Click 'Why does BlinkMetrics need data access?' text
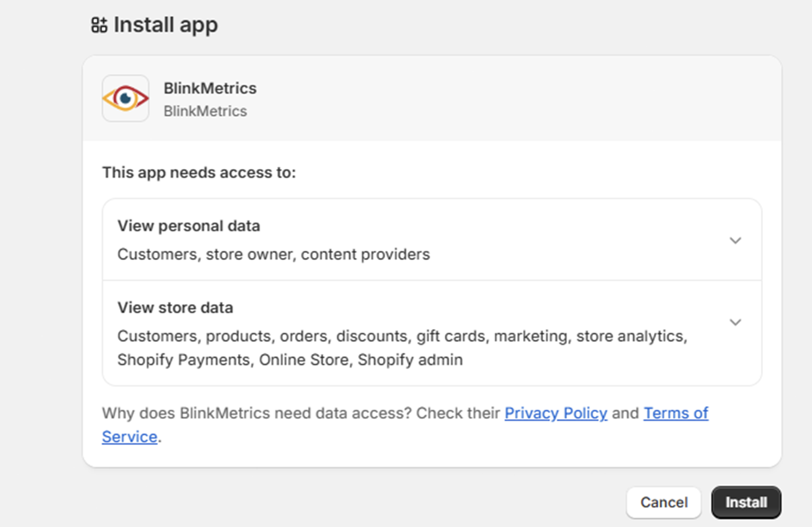 257,413
